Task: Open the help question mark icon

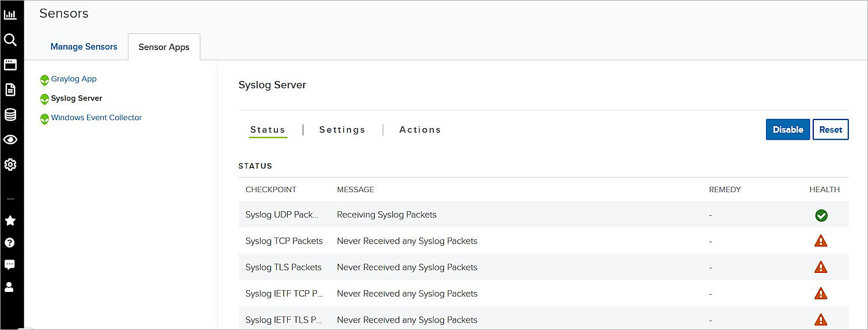Action: (x=10, y=243)
